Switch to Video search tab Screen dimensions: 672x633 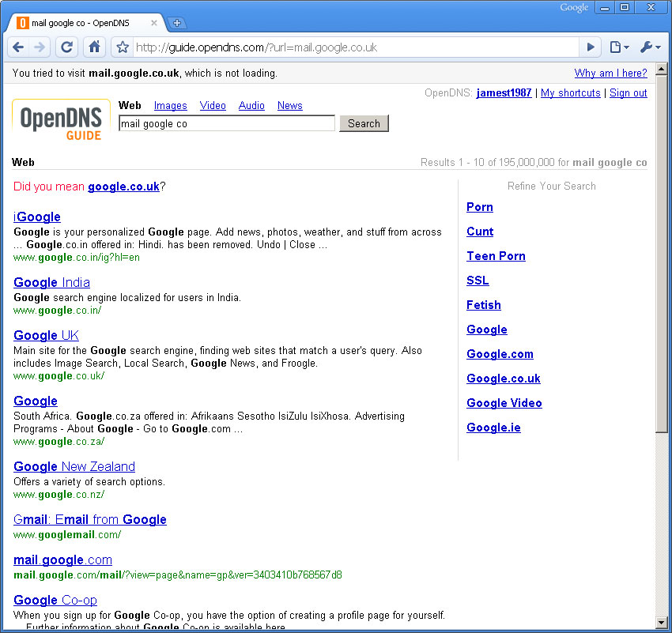click(x=213, y=105)
